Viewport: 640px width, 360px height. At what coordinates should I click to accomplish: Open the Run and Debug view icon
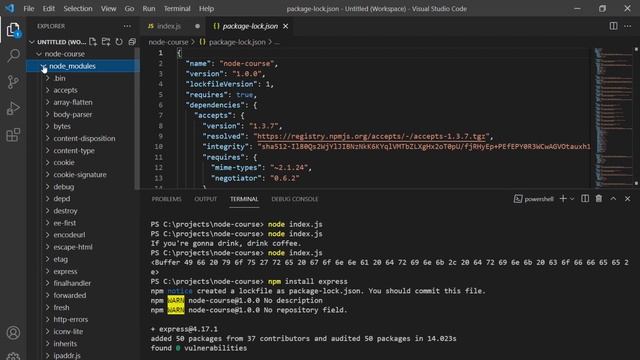13,109
